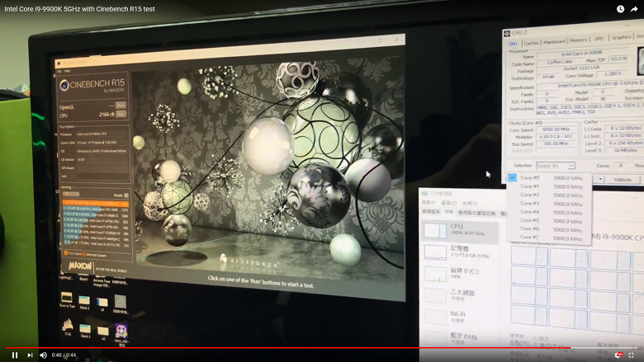The image size is (644, 362).
Task: Select Bluetooth PAN entry in Task Manager
Action: [x=460, y=338]
